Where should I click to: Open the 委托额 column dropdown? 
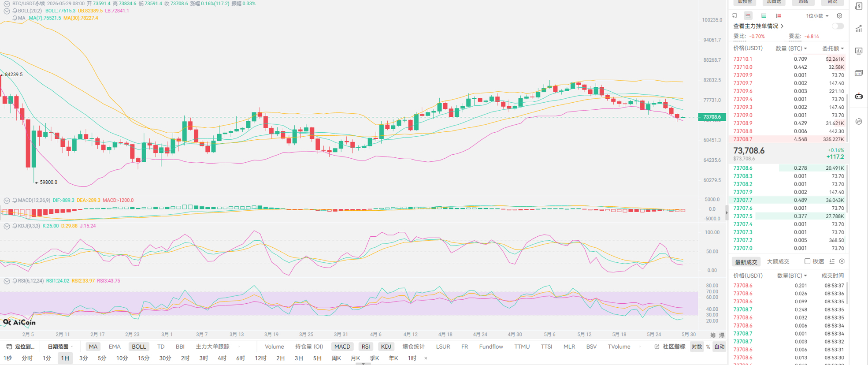click(x=833, y=48)
